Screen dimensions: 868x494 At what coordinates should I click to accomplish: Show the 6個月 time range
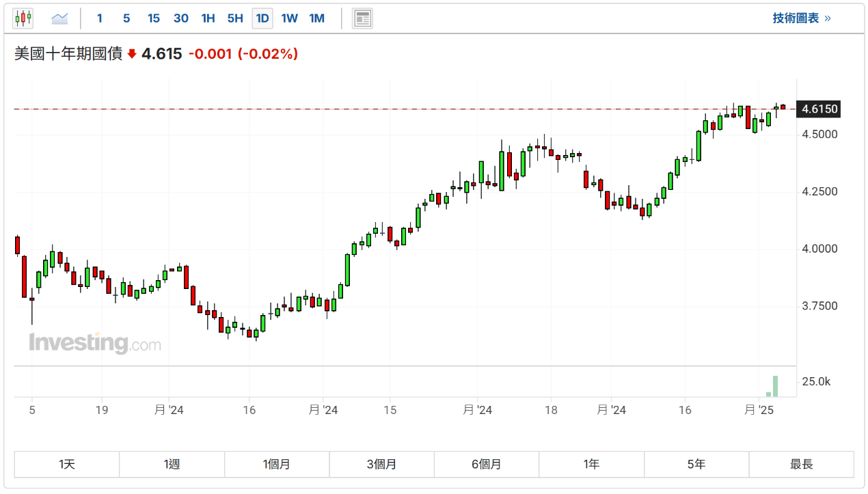click(487, 465)
